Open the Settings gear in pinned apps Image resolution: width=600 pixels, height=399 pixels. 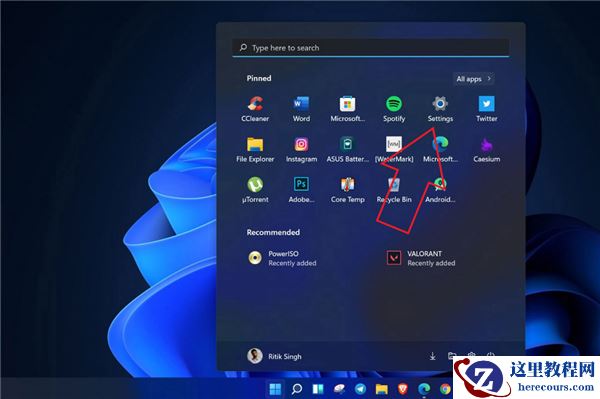tap(440, 109)
